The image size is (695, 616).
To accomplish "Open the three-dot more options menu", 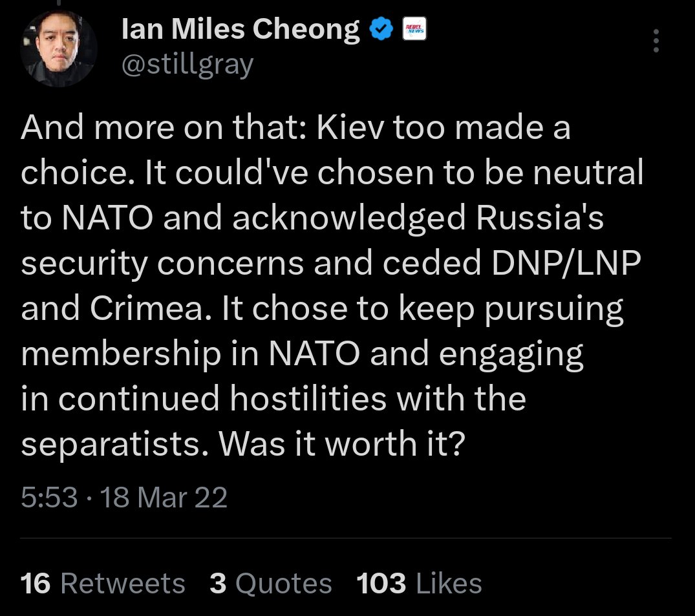I will click(656, 41).
